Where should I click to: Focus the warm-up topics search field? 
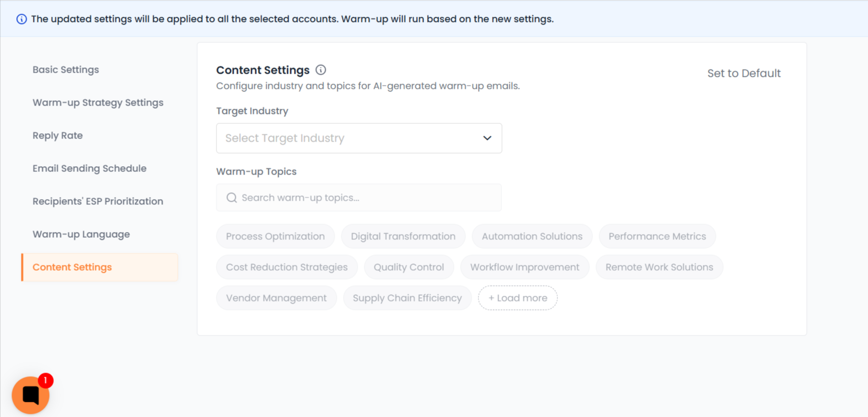366,198
